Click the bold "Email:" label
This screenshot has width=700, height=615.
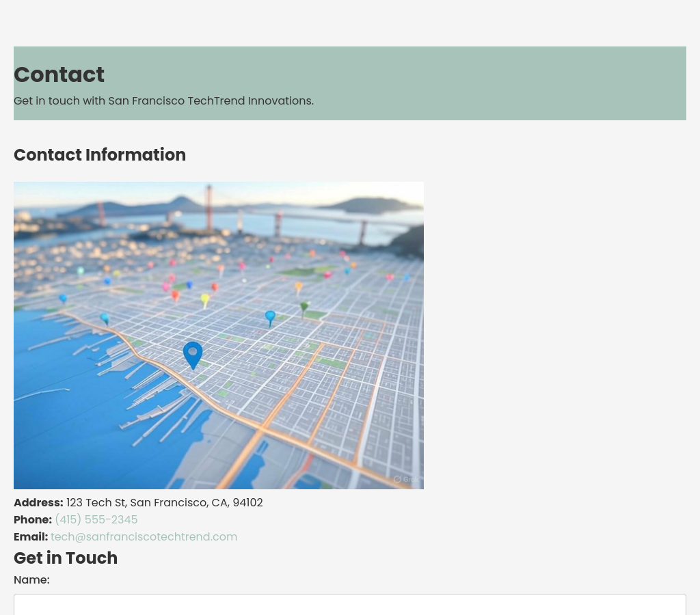31,537
